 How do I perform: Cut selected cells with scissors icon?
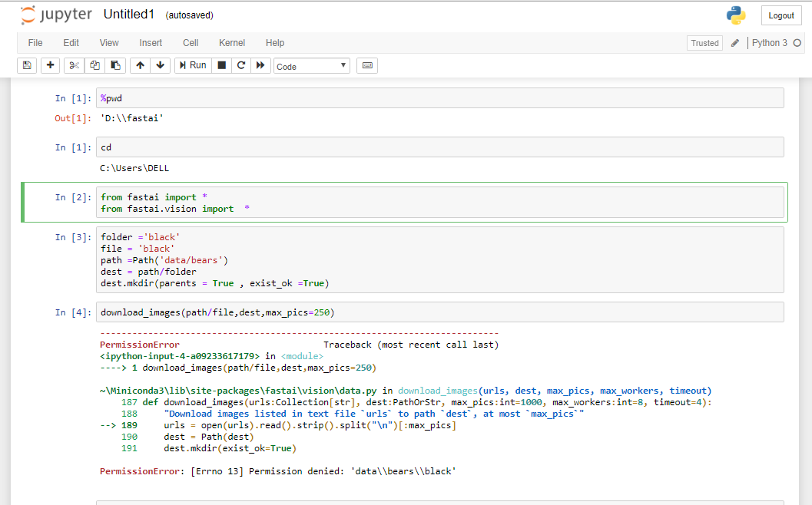(x=74, y=65)
